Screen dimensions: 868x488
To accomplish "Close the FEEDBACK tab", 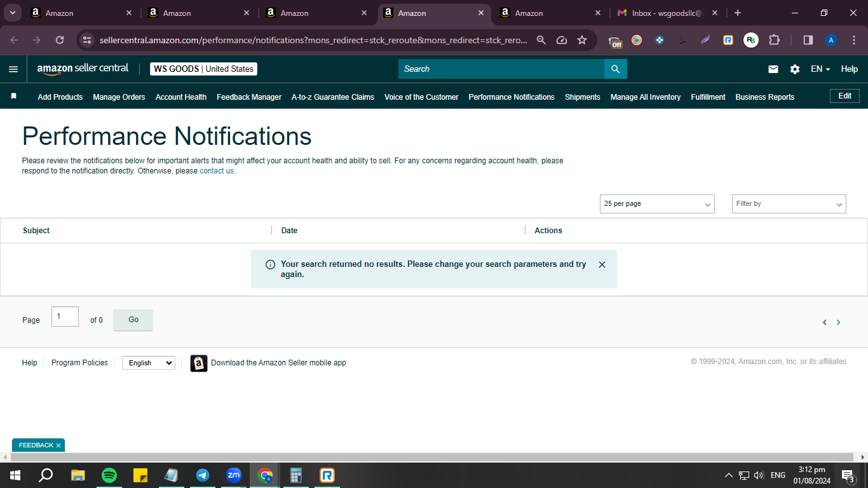I will coord(58,445).
